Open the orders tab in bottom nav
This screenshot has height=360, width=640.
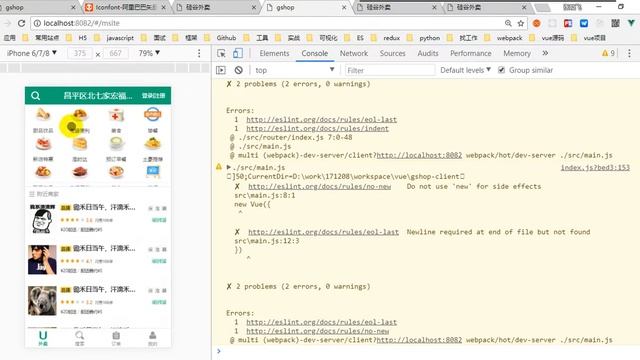pos(116,338)
